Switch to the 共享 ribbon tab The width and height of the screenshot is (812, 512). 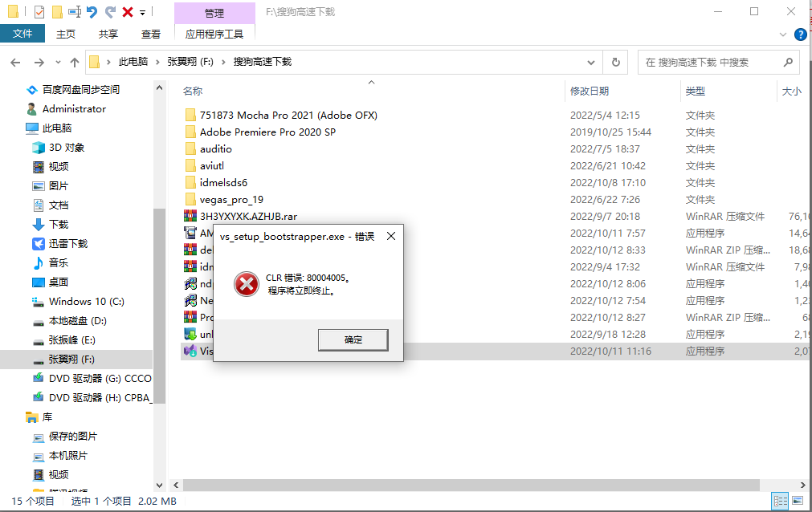[108, 34]
